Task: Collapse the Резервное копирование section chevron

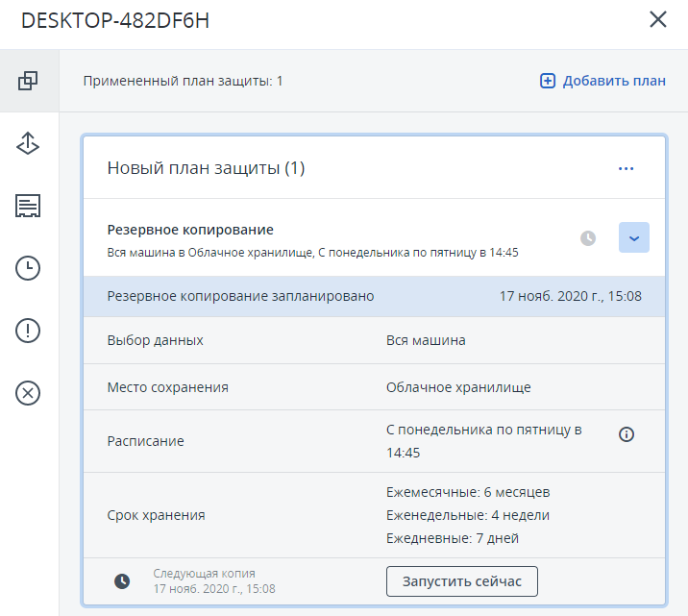Action: coord(634,238)
